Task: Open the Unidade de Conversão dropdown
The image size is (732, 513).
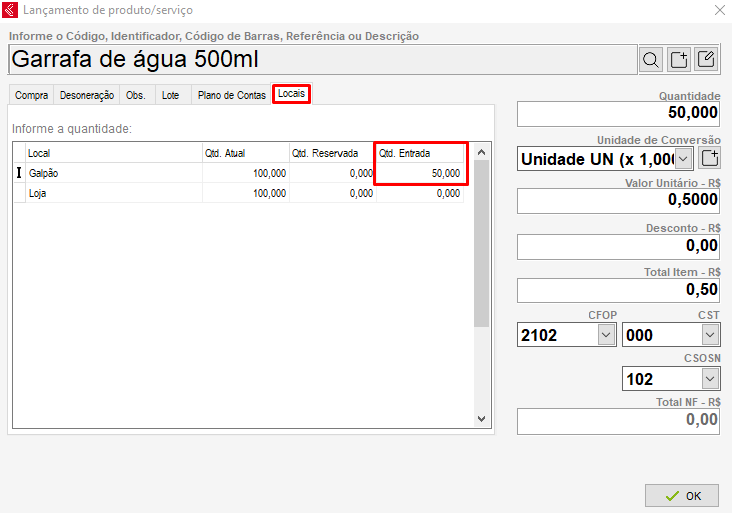Action: pos(684,159)
